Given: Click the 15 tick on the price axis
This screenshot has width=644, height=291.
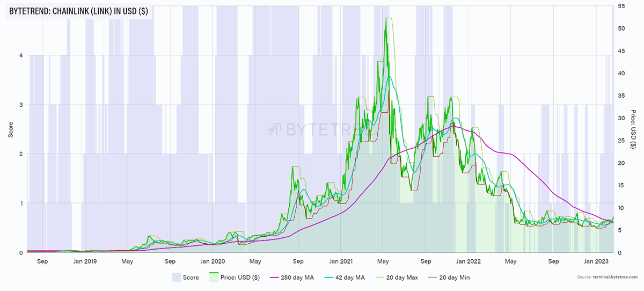Looking at the screenshot, I should [x=621, y=185].
